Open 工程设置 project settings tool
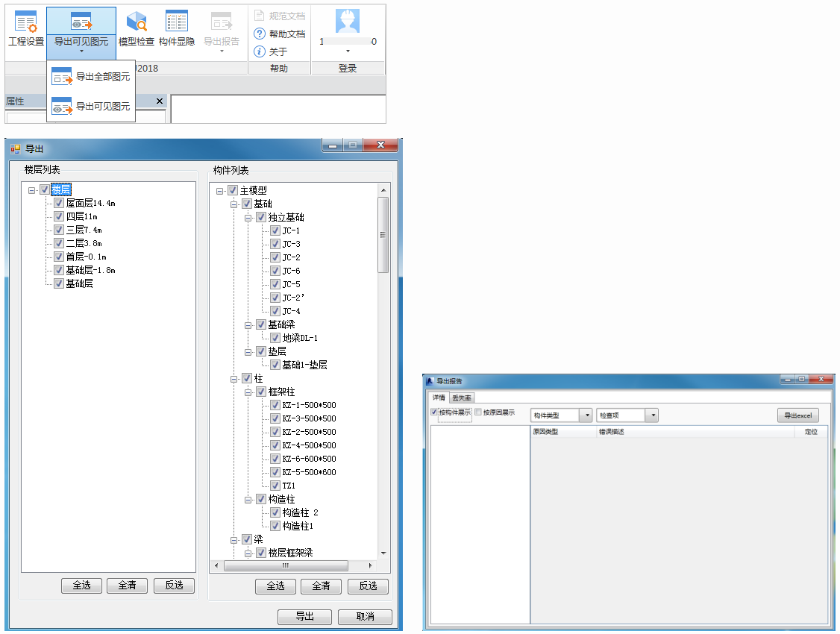Screen dimensions: 840x634 click(x=25, y=29)
